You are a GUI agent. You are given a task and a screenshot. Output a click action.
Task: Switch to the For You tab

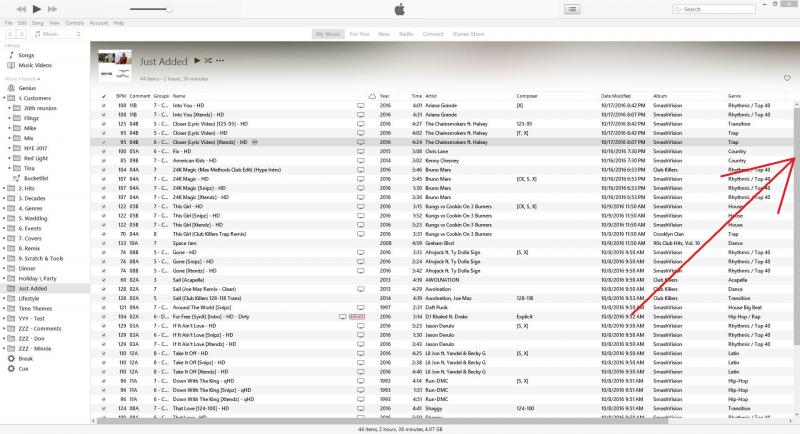[x=359, y=34]
